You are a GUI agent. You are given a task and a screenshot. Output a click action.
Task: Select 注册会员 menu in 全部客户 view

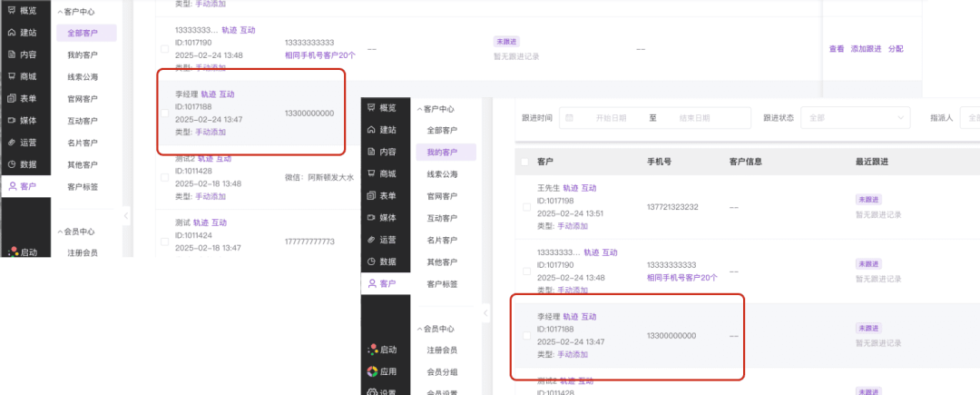tap(83, 253)
